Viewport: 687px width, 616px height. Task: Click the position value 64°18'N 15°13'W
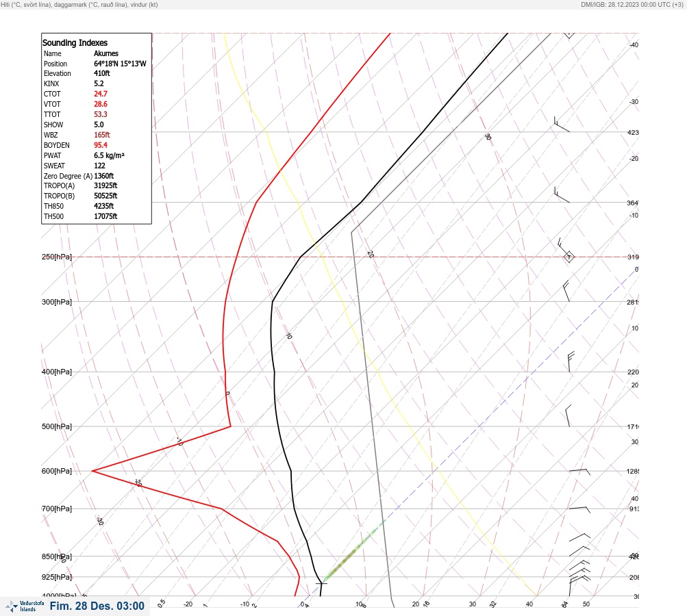(x=120, y=64)
